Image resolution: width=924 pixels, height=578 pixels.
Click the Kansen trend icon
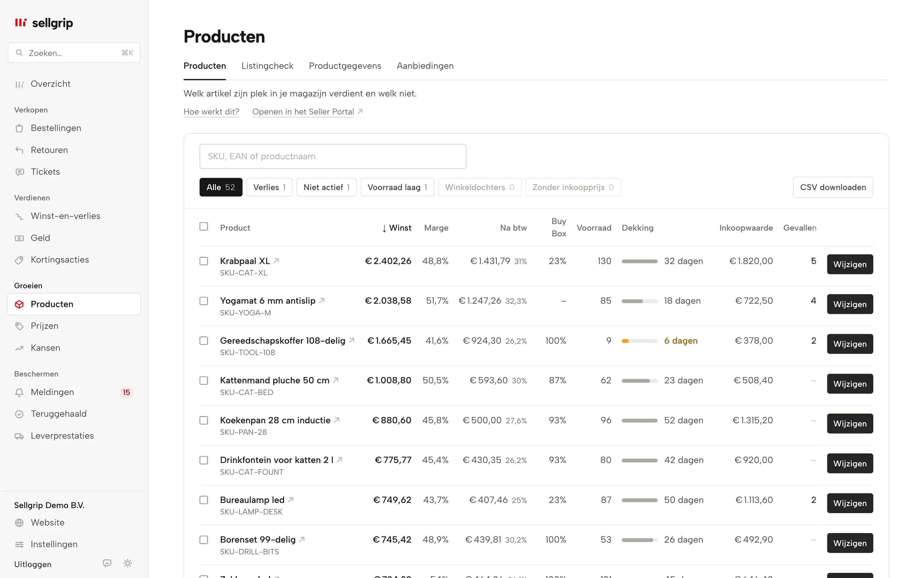[19, 348]
